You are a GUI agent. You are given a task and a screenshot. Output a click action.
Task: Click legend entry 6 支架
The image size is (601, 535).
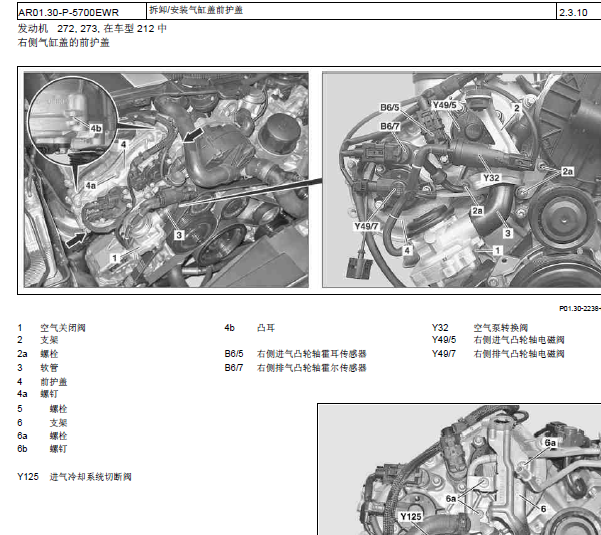pyautogui.click(x=42, y=423)
